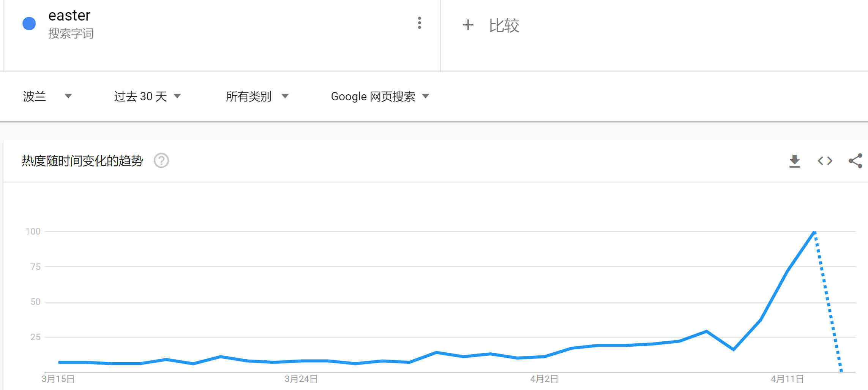Click the 热度随时间变化的趋势 chart title
Screen dimensions: 868x390
pos(82,161)
